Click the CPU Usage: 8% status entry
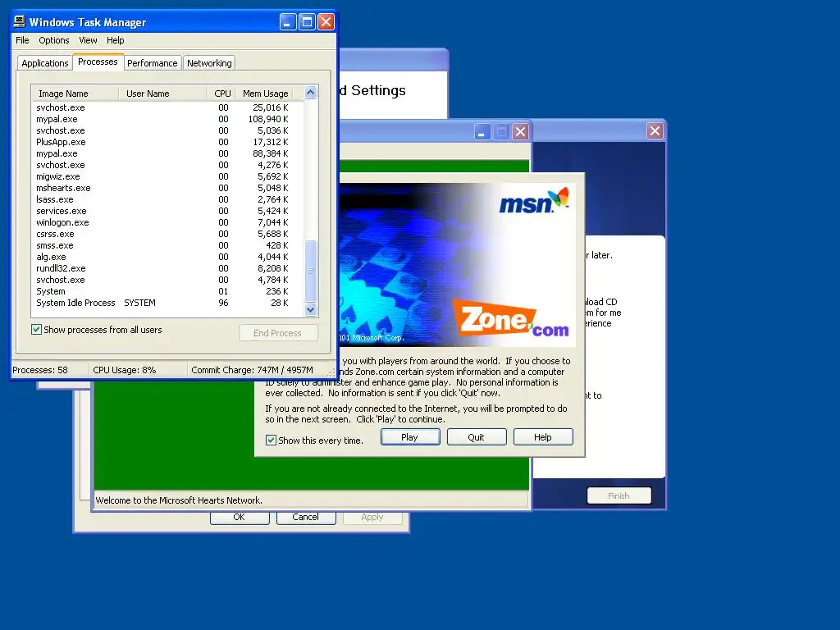This screenshot has height=630, width=840. coord(138,370)
